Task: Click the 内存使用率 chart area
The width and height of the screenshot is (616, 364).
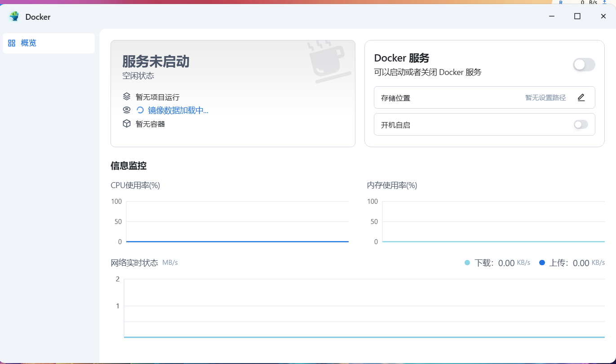Action: click(x=493, y=222)
